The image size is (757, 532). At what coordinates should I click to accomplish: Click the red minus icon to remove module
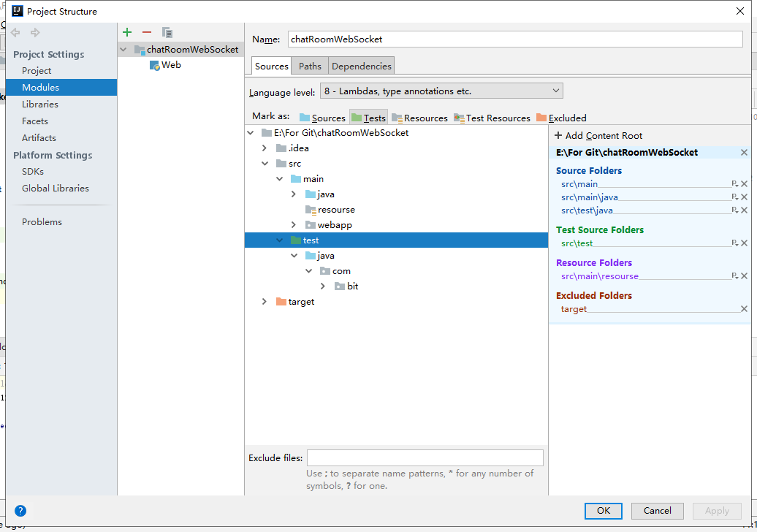[145, 32]
